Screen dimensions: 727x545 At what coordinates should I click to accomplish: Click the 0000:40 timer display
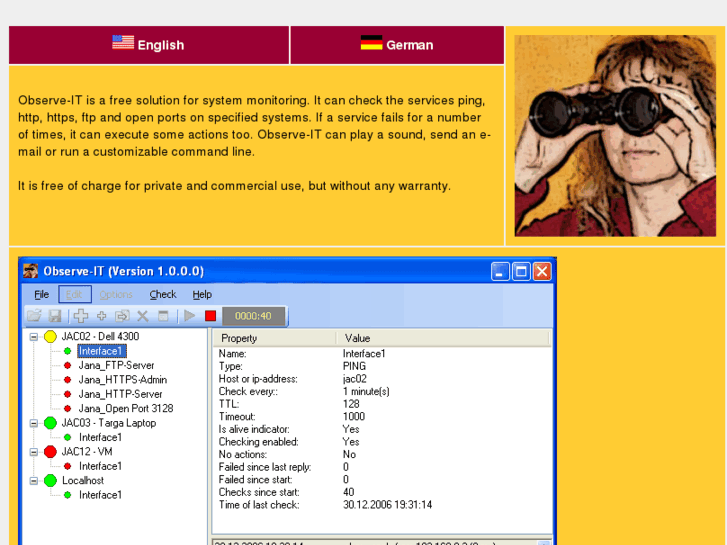[253, 316]
